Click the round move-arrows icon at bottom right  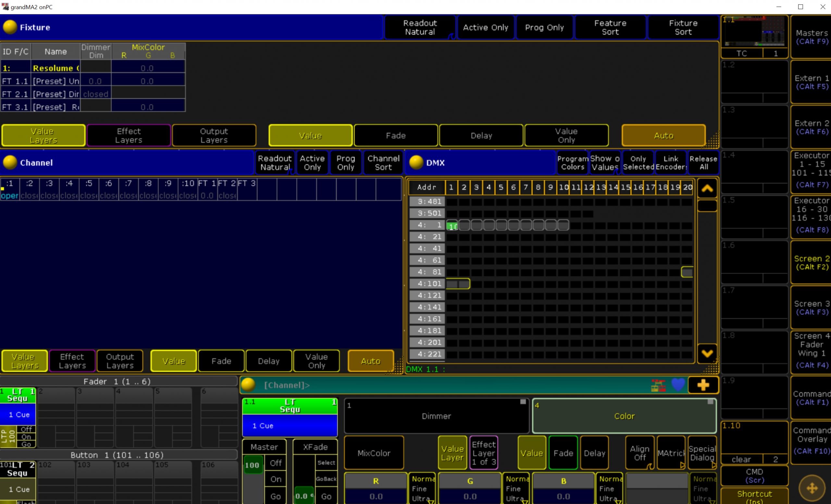tap(812, 488)
